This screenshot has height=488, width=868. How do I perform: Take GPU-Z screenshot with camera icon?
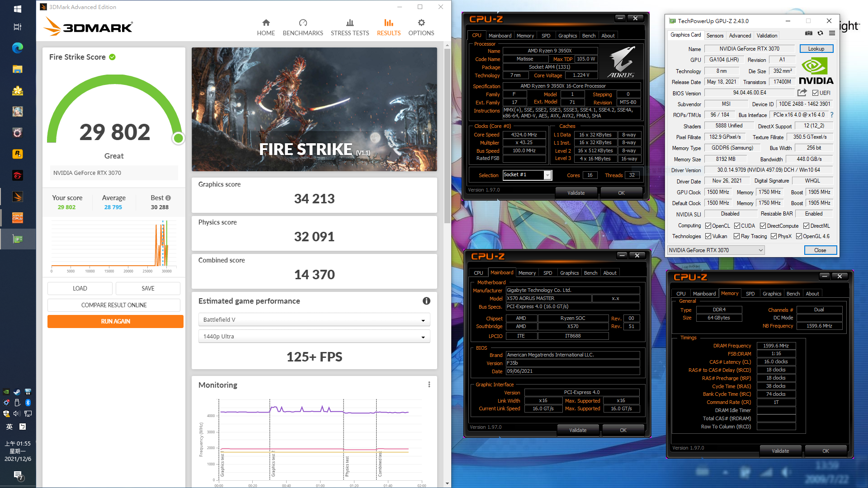pyautogui.click(x=809, y=33)
